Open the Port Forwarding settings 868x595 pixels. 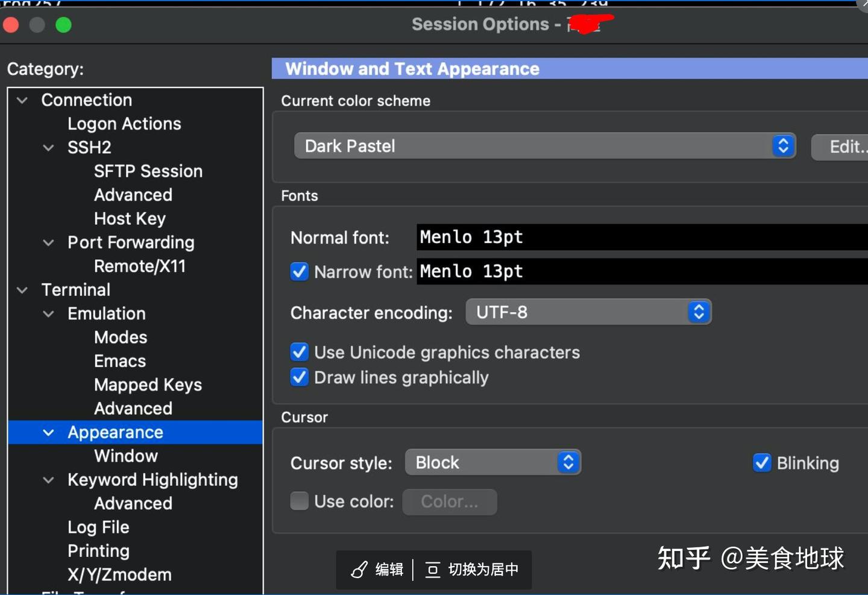click(131, 242)
